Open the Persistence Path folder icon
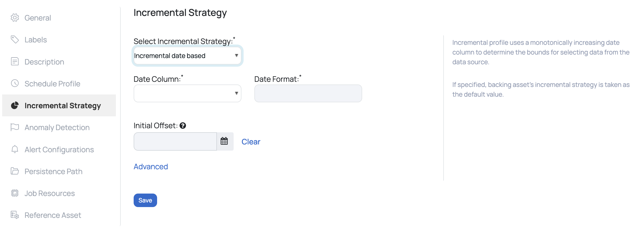644x230 pixels. pyautogui.click(x=15, y=171)
